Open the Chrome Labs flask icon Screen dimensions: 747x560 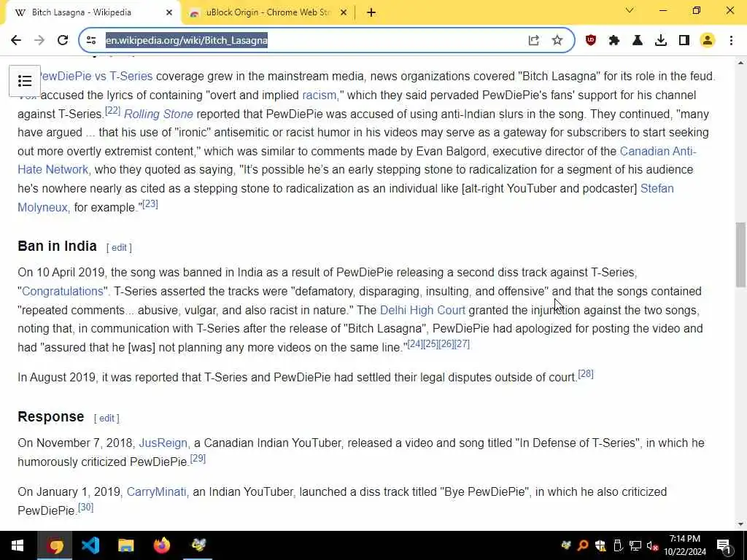(638, 41)
